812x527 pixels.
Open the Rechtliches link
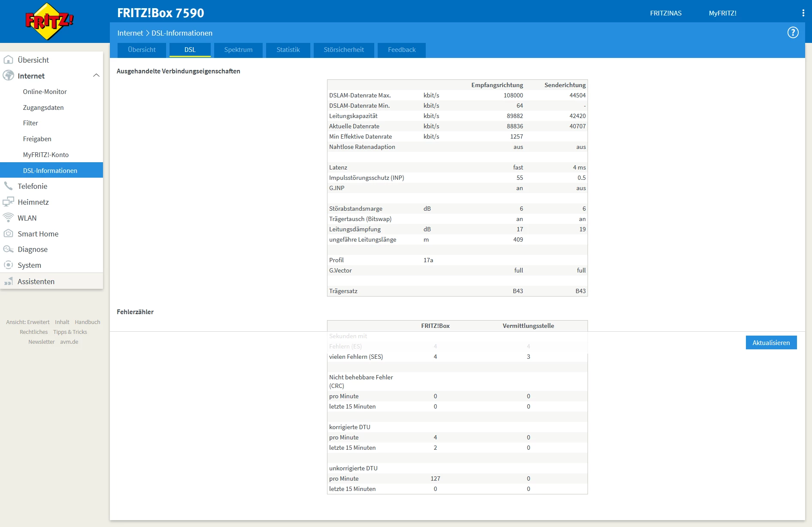click(33, 332)
